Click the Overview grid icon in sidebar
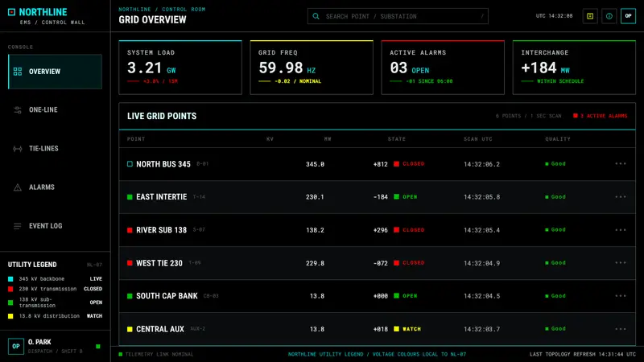The width and height of the screenshot is (644, 362). click(17, 72)
